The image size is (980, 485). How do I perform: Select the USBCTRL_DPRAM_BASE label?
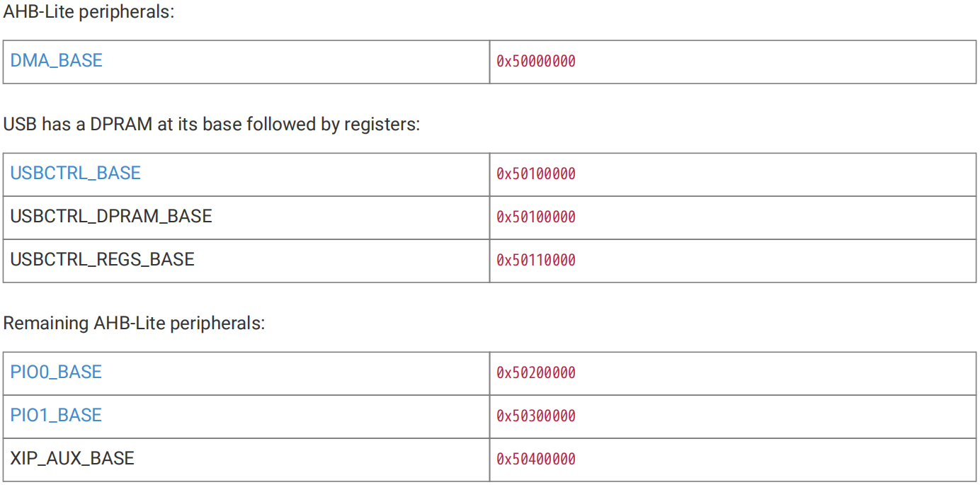[111, 217]
